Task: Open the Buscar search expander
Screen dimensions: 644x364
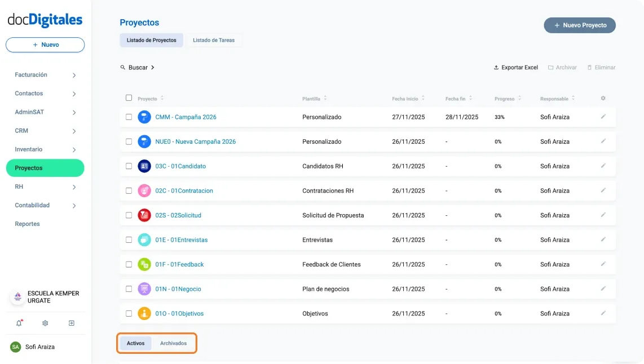Action: (137, 67)
